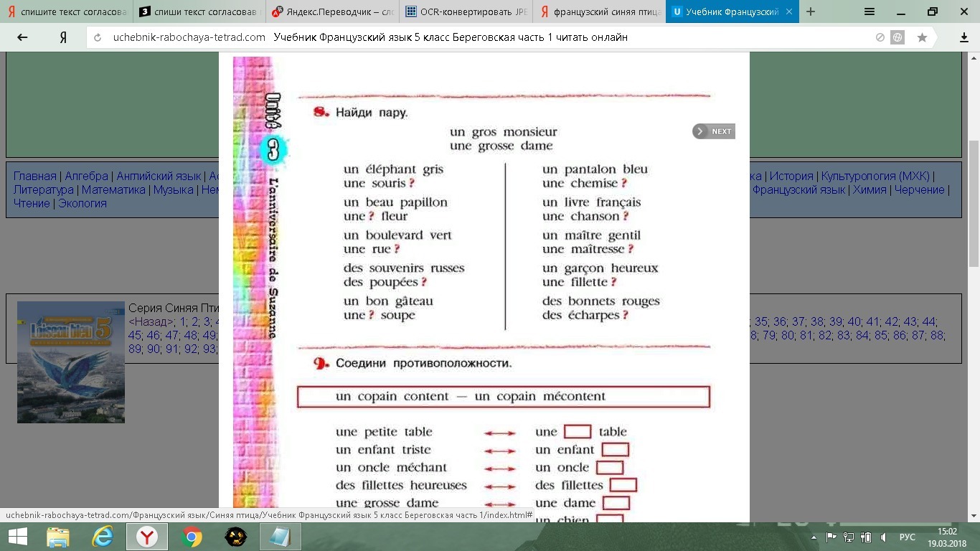Open the Культурология (МХК) link
Screen dimensions: 980x551
[x=875, y=176]
